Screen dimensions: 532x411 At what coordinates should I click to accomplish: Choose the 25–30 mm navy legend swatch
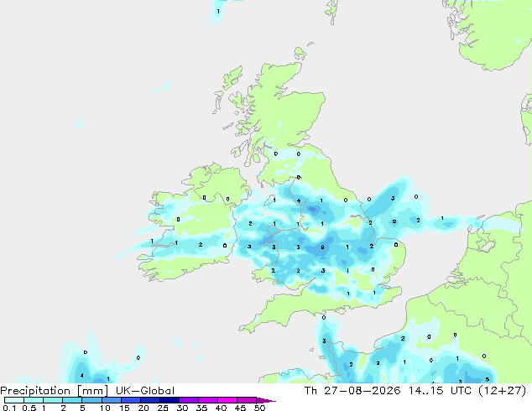click(x=169, y=400)
